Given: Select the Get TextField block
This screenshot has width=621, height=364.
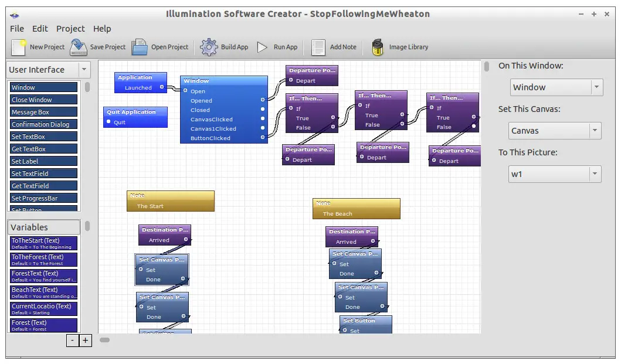Looking at the screenshot, I should point(43,185).
